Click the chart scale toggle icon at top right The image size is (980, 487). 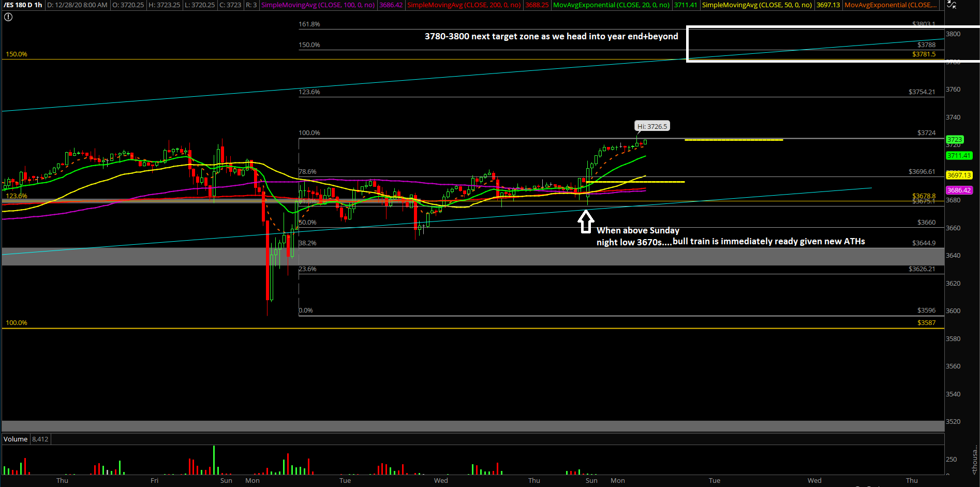pyautogui.click(x=952, y=5)
